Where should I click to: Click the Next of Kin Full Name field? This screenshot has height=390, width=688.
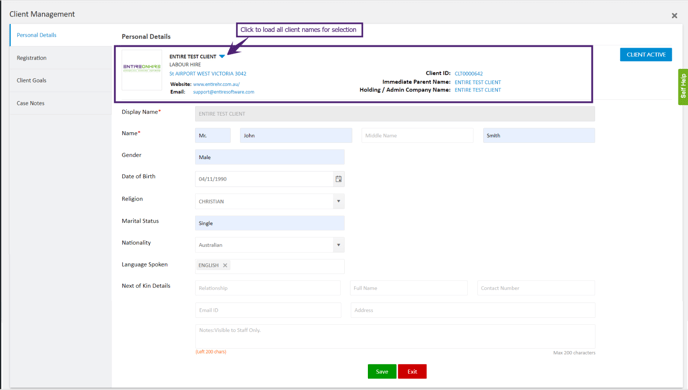(408, 288)
